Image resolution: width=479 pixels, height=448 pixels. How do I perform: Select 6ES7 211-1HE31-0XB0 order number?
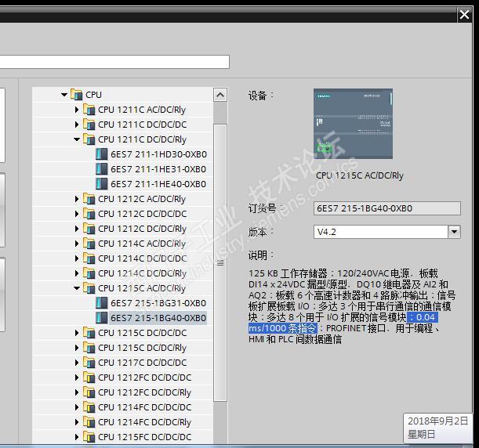(x=158, y=169)
